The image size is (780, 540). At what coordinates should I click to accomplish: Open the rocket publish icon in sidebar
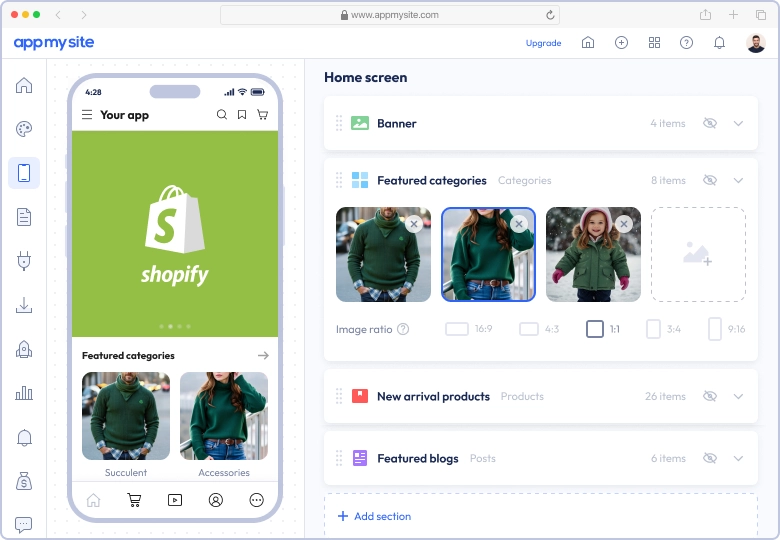click(24, 349)
